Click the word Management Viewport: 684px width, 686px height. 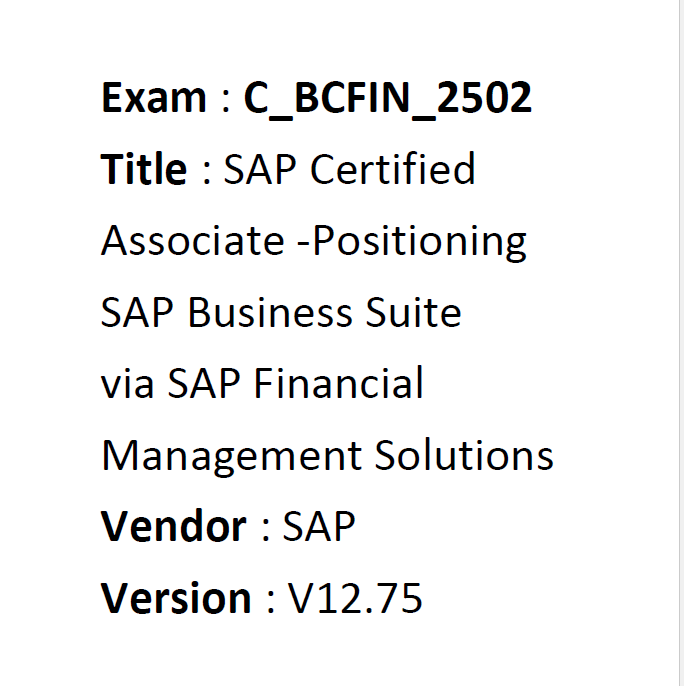[232, 458]
